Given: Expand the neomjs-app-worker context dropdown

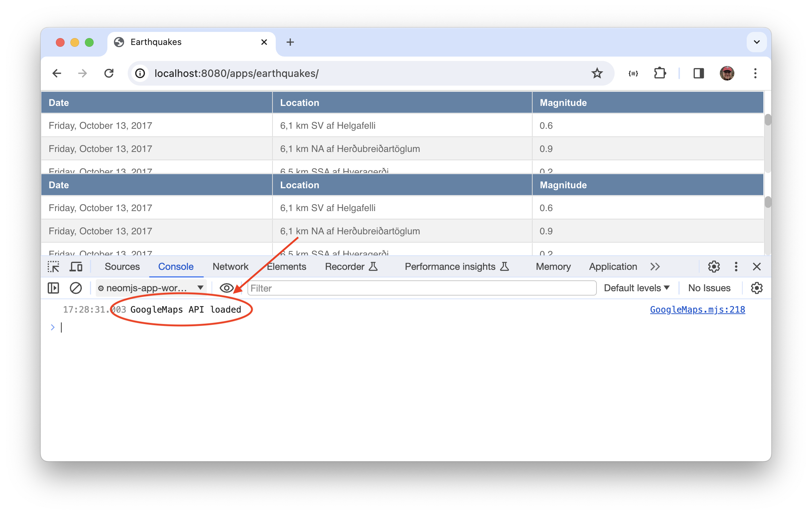Looking at the screenshot, I should tap(151, 288).
